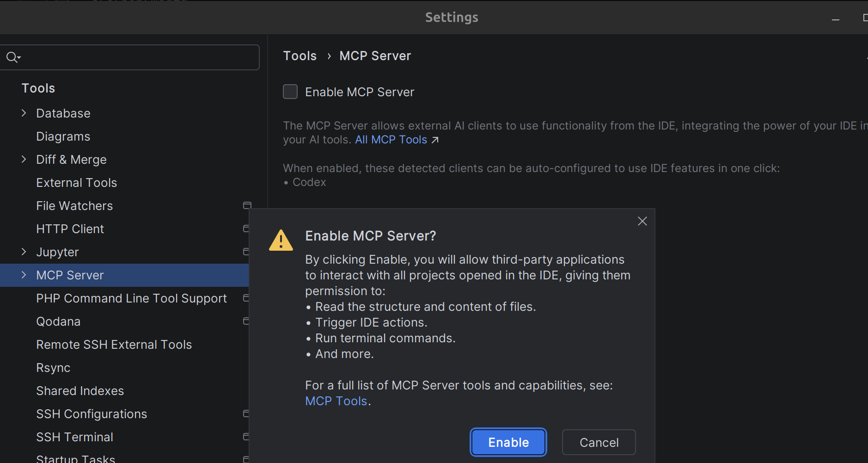
Task: Close the Enable MCP Server dialog
Action: pos(642,221)
